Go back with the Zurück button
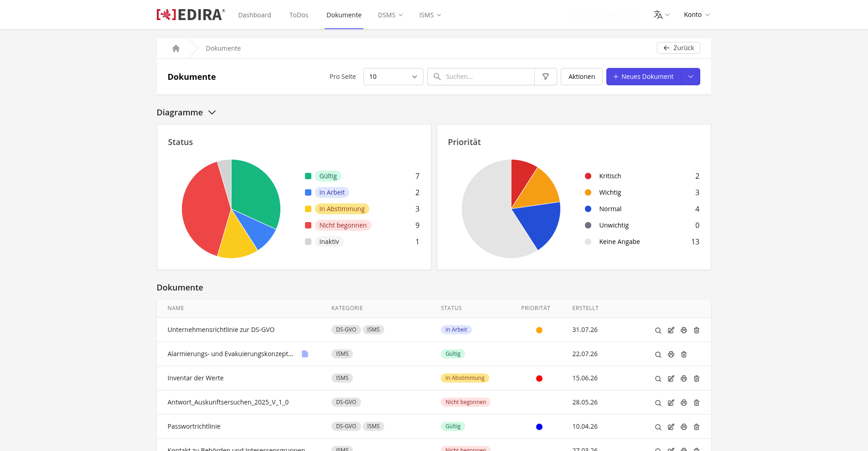Viewport: 868px width, 451px height. pos(678,48)
